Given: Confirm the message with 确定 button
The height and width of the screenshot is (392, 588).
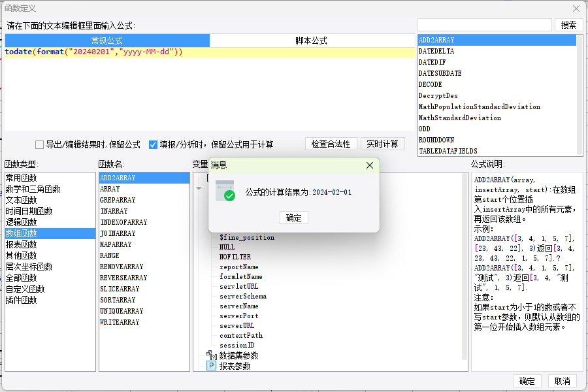Looking at the screenshot, I should (293, 218).
